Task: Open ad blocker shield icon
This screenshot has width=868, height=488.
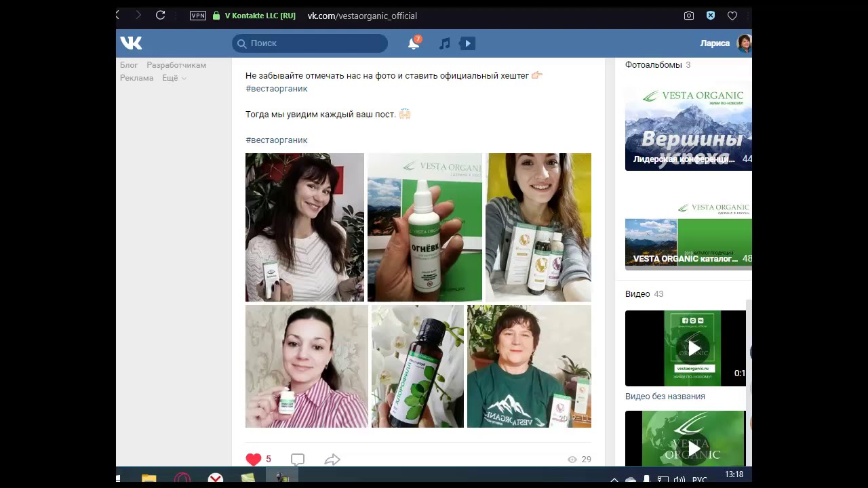Action: pos(711,16)
